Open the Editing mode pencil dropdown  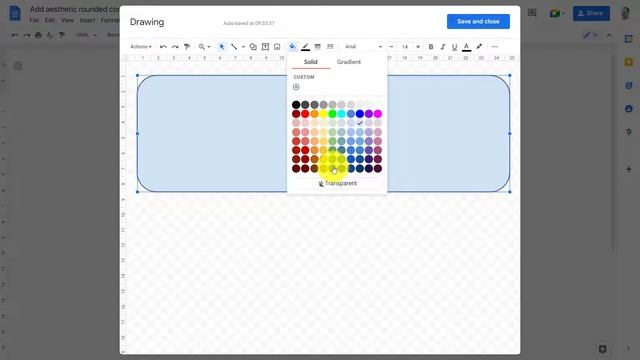click(x=591, y=35)
